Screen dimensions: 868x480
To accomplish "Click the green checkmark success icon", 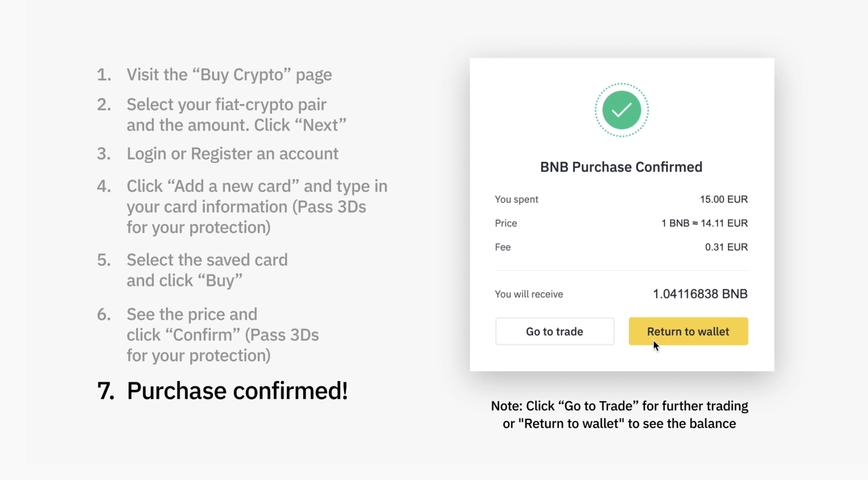I will coord(622,110).
